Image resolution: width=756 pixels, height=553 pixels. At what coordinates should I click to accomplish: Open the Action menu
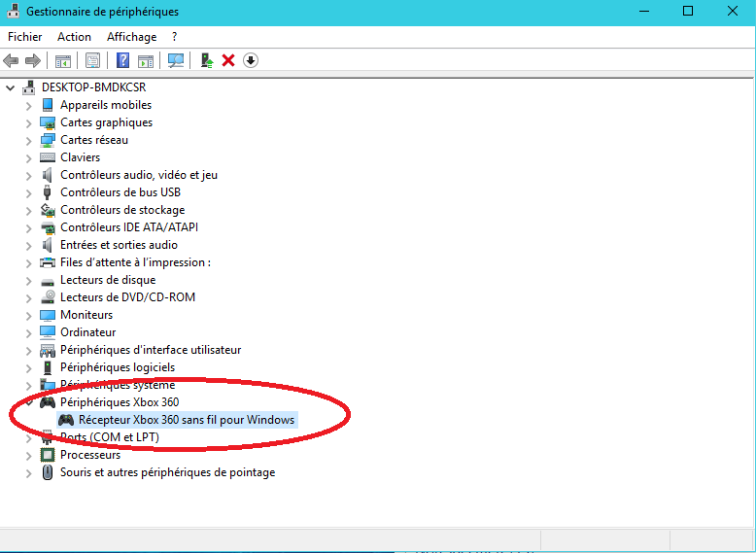pyautogui.click(x=74, y=37)
